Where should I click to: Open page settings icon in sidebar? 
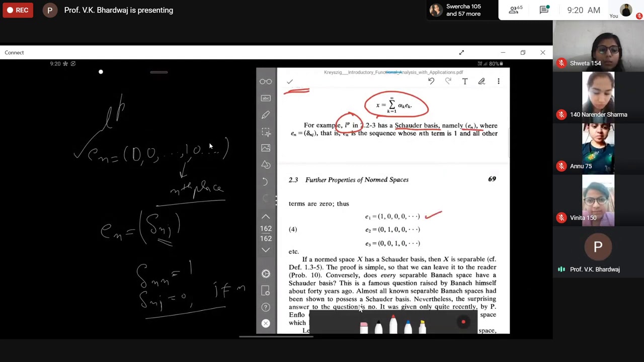[266, 291]
